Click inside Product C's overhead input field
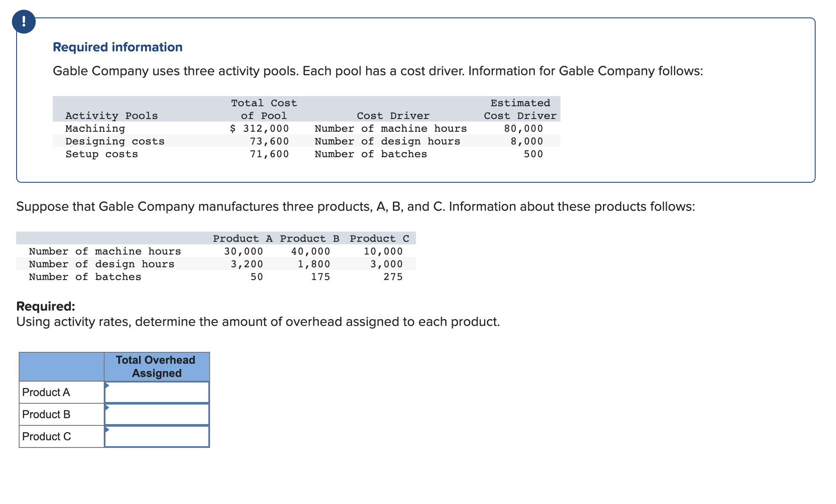Viewport: 836px width, 504px height. point(157,436)
